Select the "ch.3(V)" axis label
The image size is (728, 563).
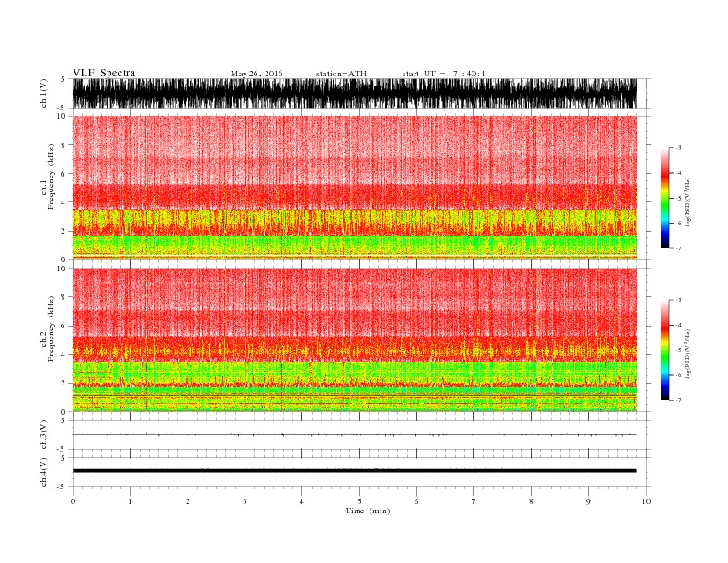point(44,435)
